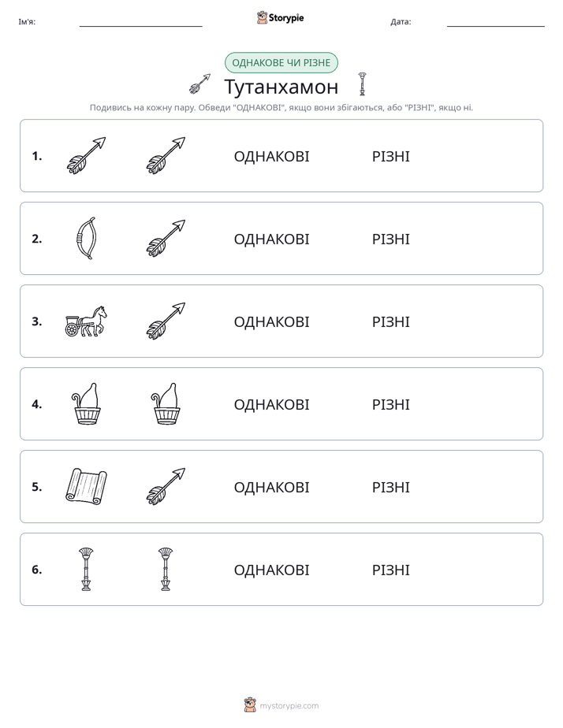The height and width of the screenshot is (728, 563).
Task: Select ОДНАКОВІ in row 4
Action: coord(271,404)
